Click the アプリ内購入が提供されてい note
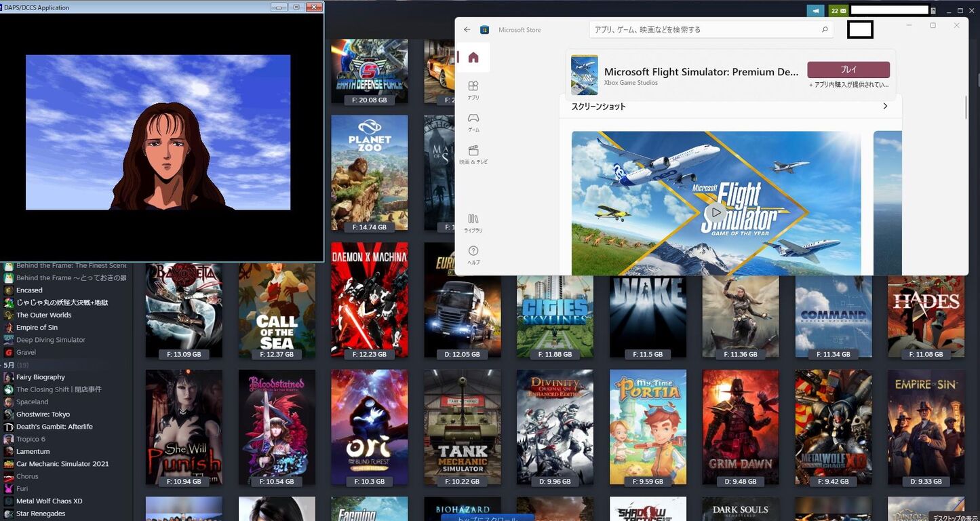This screenshot has width=980, height=521. click(x=848, y=85)
